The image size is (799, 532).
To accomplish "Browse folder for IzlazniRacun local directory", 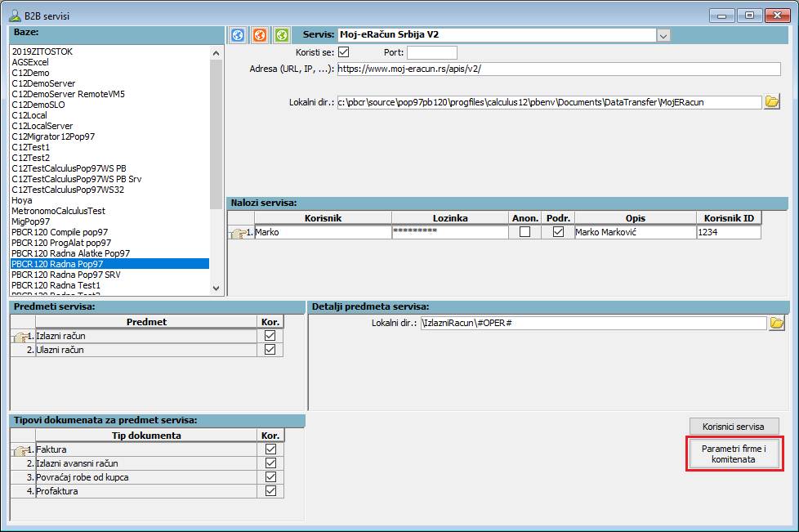I will pyautogui.click(x=776, y=324).
